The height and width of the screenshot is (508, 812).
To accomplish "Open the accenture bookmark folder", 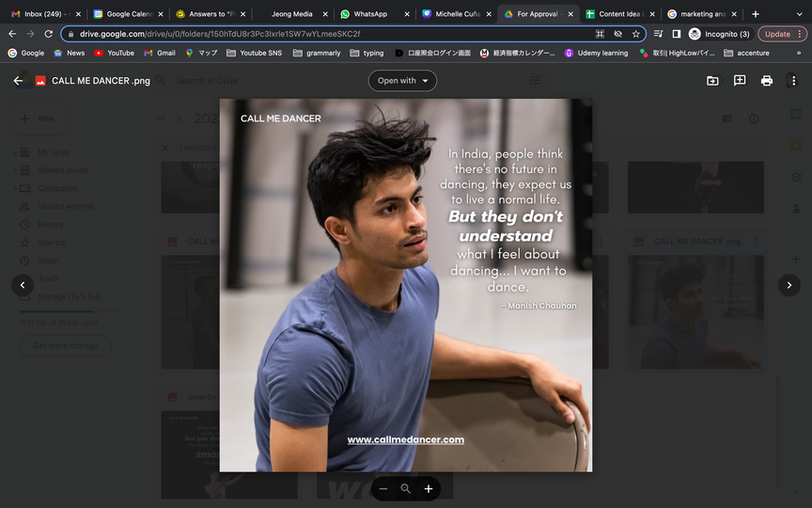I will point(747,53).
